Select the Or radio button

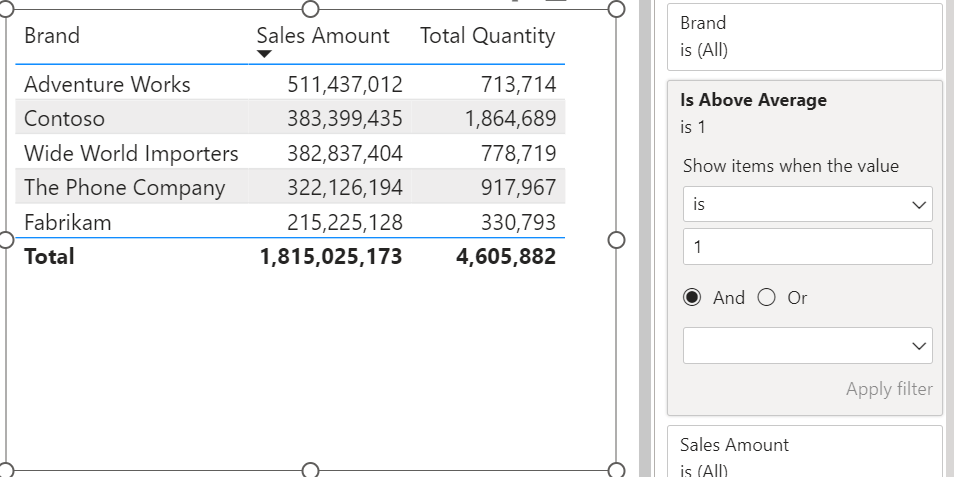tap(766, 298)
